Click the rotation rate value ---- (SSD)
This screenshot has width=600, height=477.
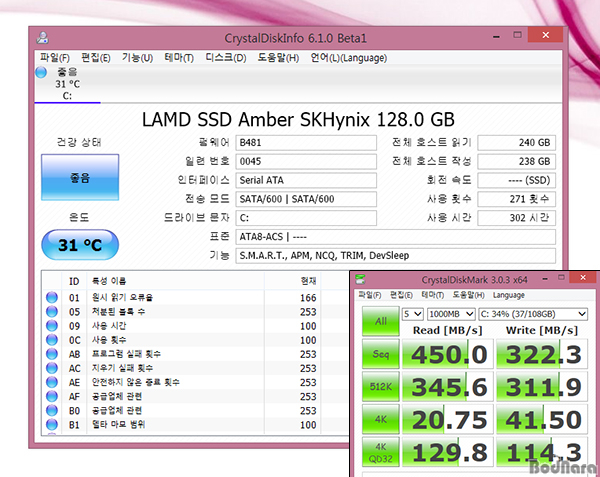[517, 180]
